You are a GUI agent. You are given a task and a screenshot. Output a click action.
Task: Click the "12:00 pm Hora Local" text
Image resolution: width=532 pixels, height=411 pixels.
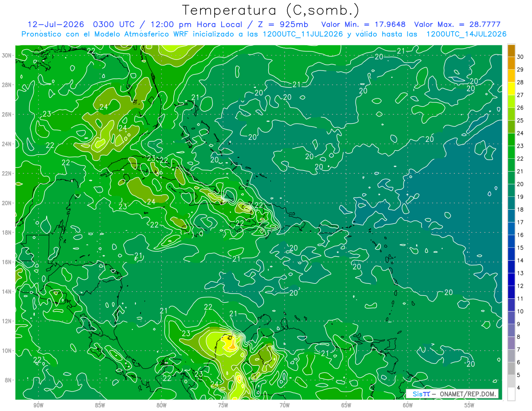tap(194, 24)
